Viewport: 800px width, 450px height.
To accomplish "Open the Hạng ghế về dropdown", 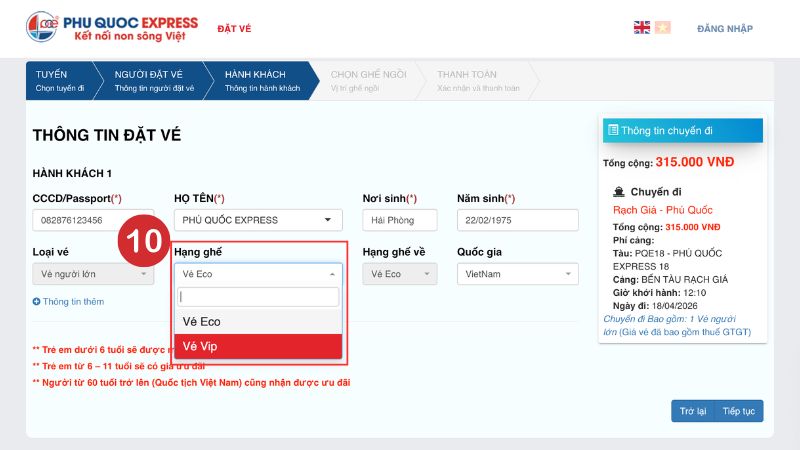I will 400,274.
